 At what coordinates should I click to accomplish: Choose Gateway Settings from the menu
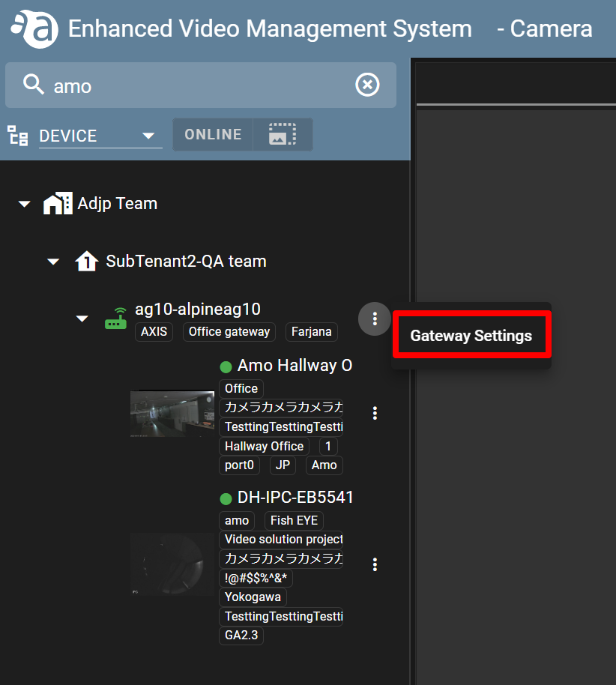(471, 336)
